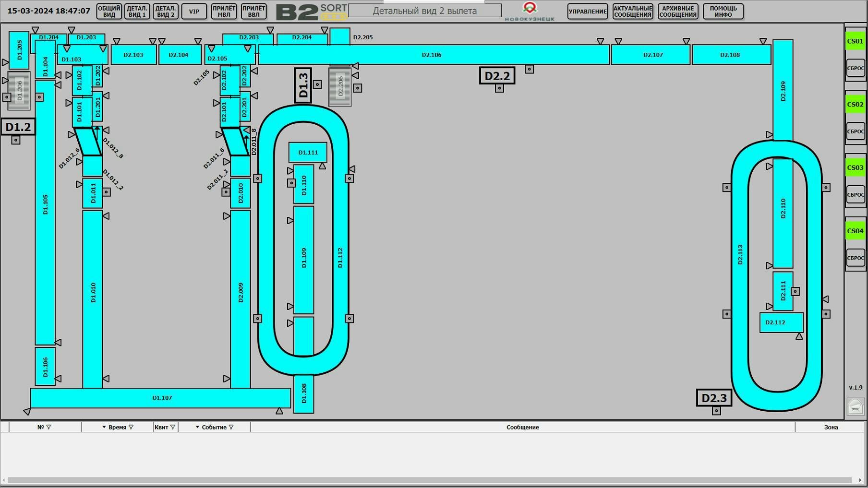Click the icon below the v.1.9 label

[855, 406]
